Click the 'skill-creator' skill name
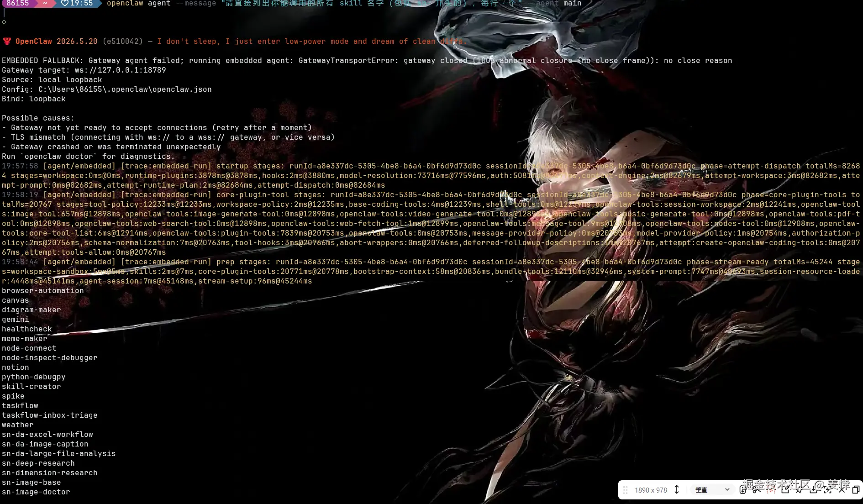 [32, 387]
